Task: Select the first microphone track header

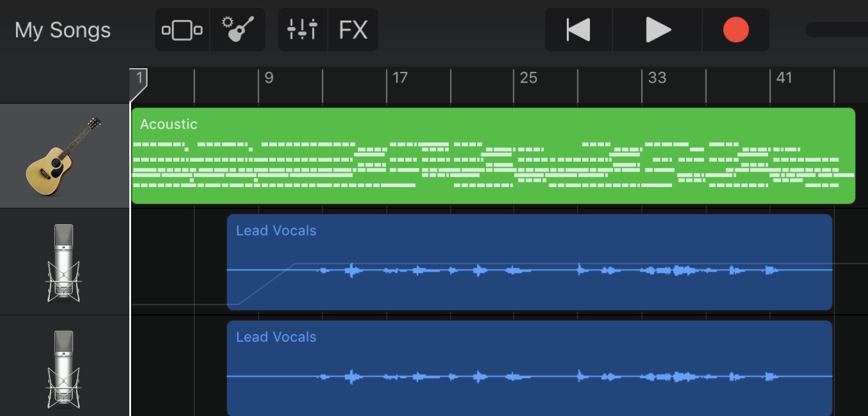Action: click(64, 262)
